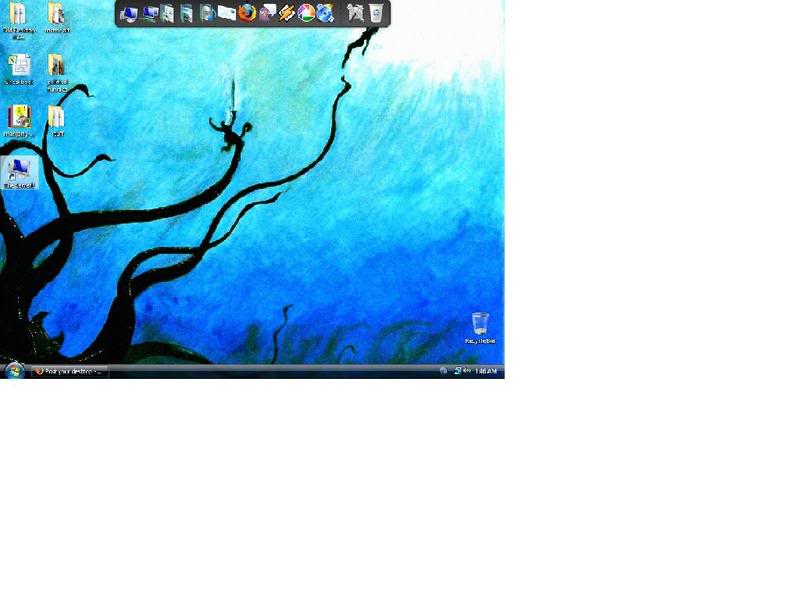Select the mahjong desktop shortcut
The width and height of the screenshot is (800, 600).
click(x=19, y=121)
